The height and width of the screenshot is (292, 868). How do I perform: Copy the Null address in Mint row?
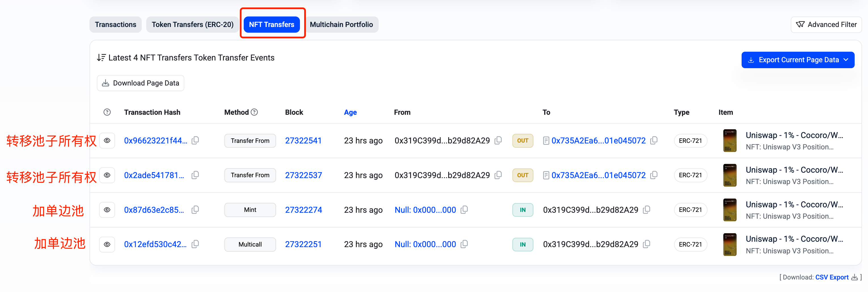(464, 210)
